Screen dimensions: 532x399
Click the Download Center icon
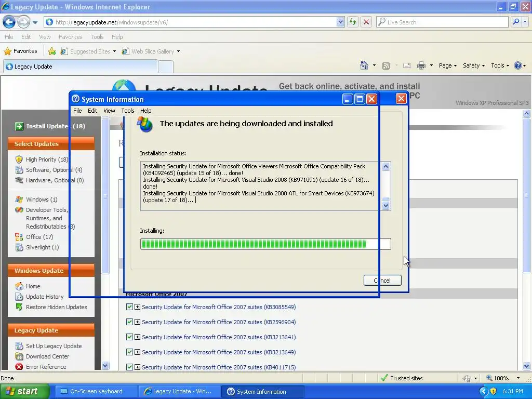pos(19,356)
